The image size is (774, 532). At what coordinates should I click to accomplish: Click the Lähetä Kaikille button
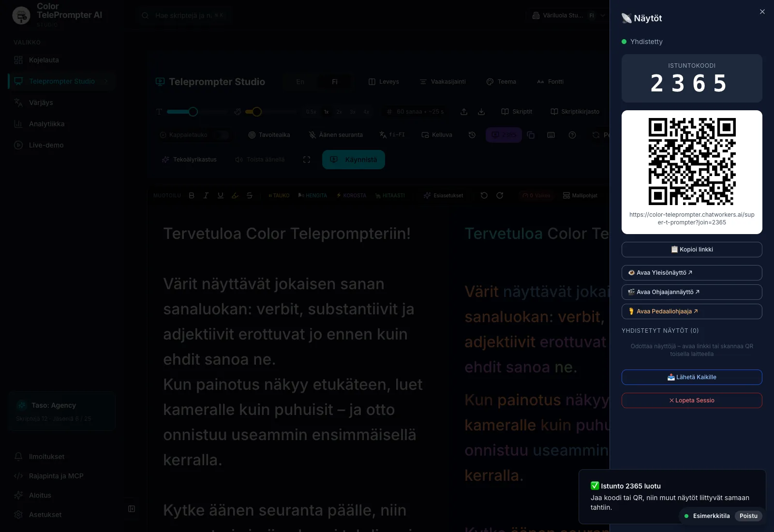[x=692, y=377]
